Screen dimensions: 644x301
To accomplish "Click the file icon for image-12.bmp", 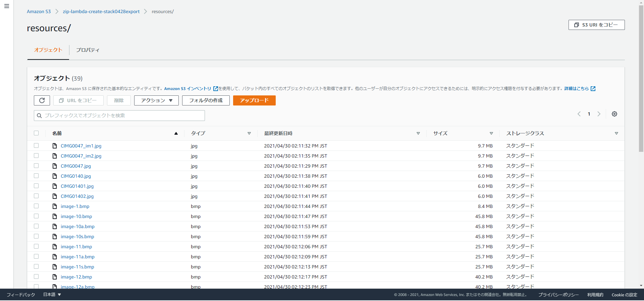I will click(x=55, y=277).
